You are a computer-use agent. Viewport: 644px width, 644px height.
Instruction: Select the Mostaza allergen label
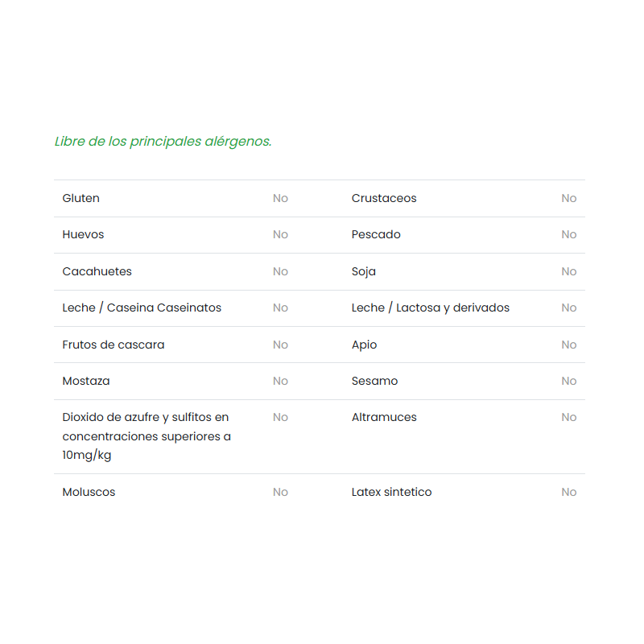tap(86, 381)
